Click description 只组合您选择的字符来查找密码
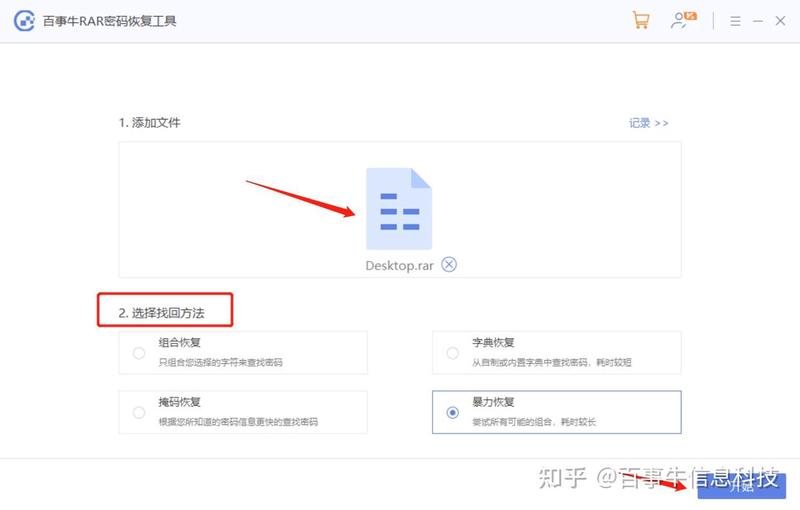This screenshot has height=510, width=800. [220, 362]
